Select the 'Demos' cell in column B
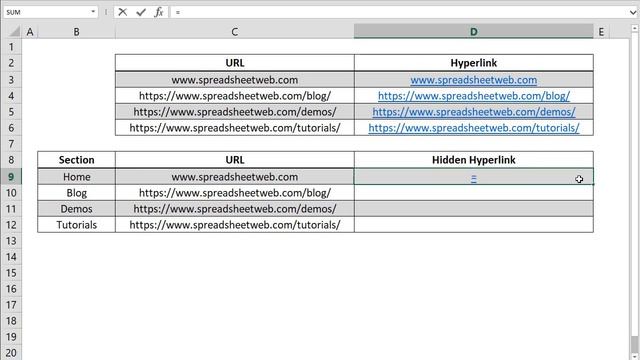640x360 pixels. coord(76,209)
